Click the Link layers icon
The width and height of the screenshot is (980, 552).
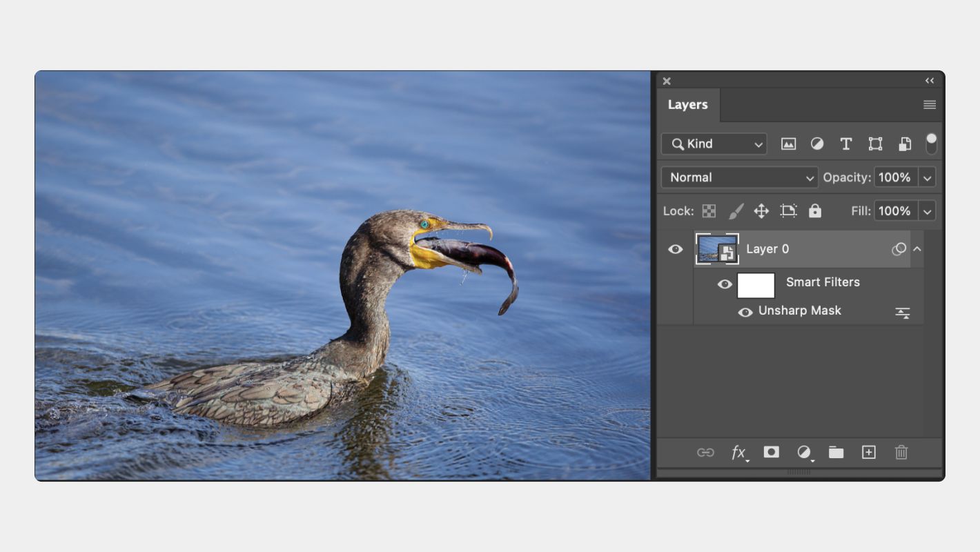pyautogui.click(x=706, y=452)
